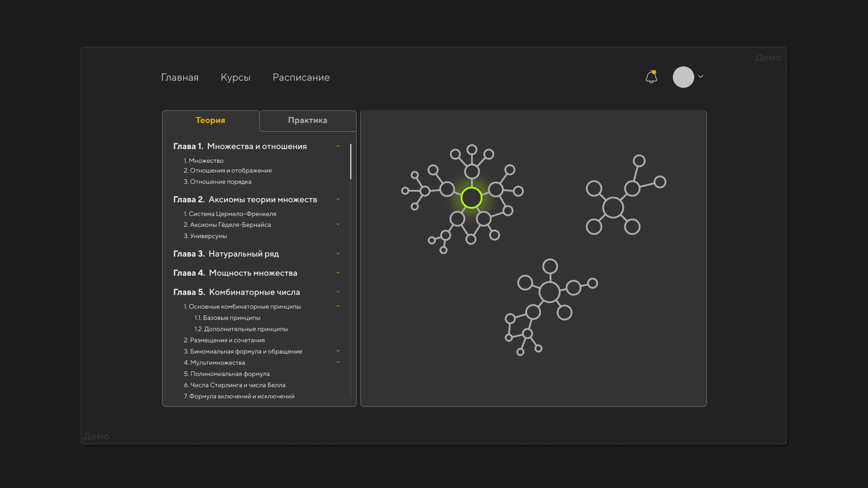Screen dimensions: 868x488
Task: Select the green highlighted graph node
Action: (472, 198)
